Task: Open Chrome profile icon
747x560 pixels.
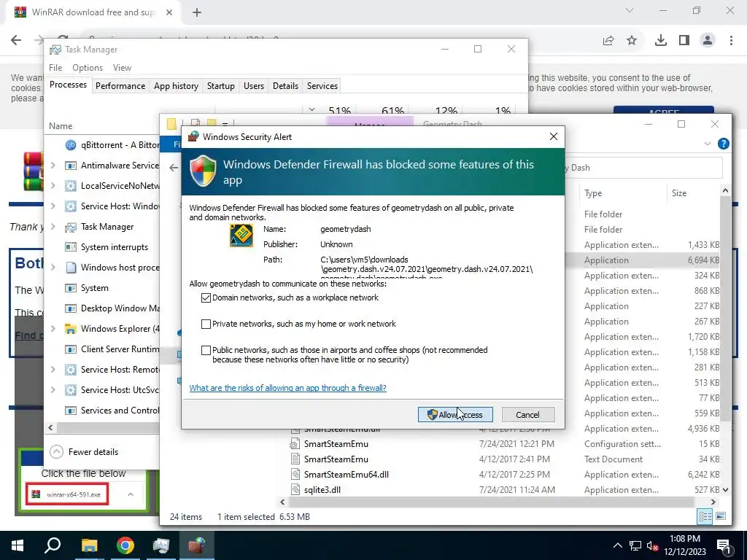Action: pos(708,41)
